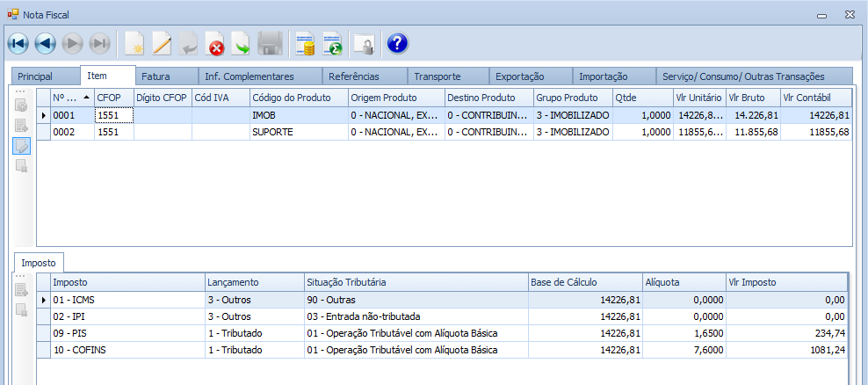Switch to the Principal tab
The height and width of the screenshot is (385, 868).
(35, 76)
